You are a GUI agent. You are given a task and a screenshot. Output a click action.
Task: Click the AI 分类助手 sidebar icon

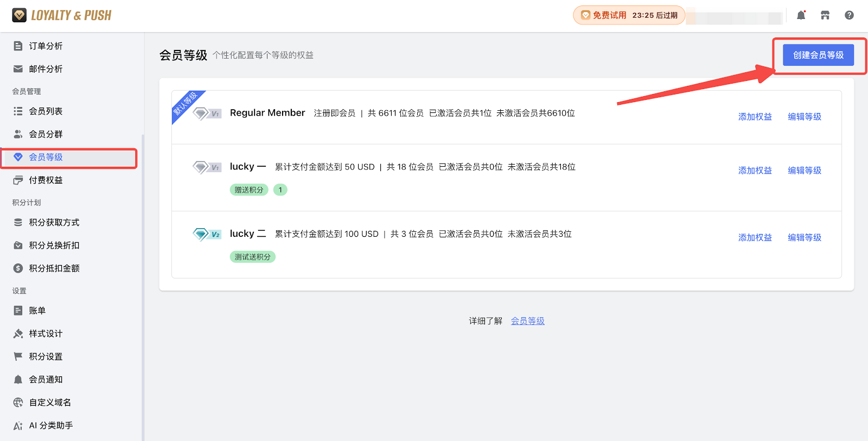[18, 426]
